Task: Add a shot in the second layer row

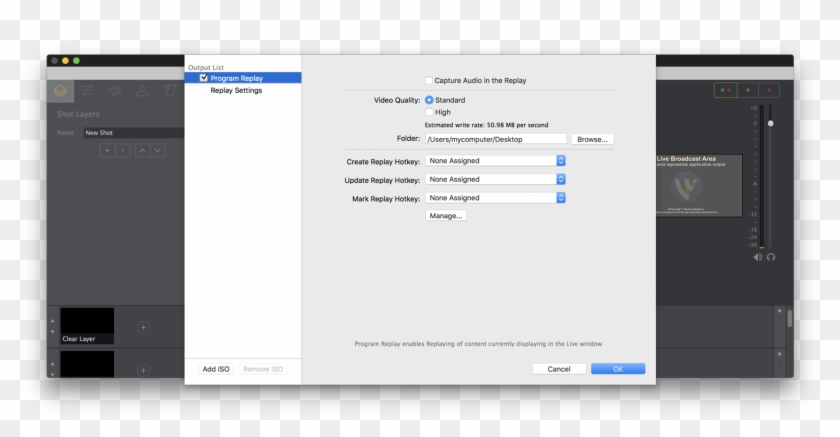Action: pyautogui.click(x=143, y=370)
